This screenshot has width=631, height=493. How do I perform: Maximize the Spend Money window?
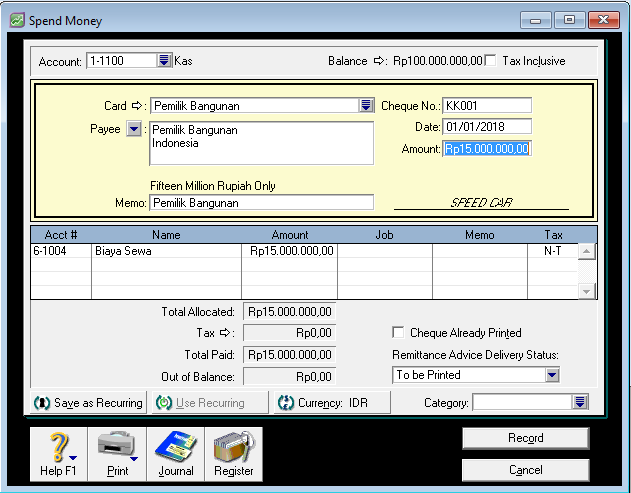coord(569,20)
